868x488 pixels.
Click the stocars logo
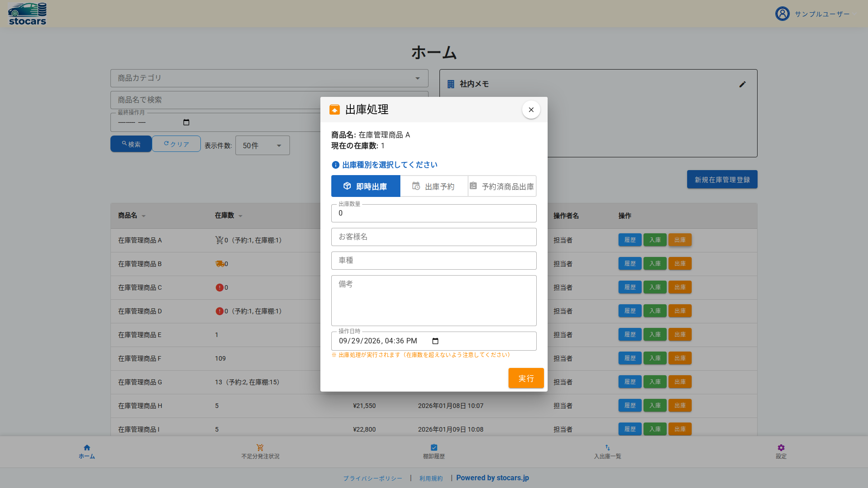pos(27,14)
